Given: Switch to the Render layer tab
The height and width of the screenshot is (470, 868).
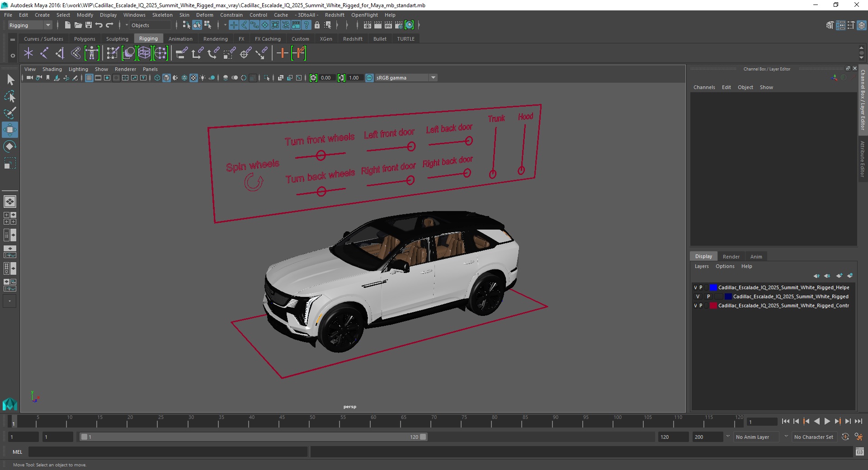Looking at the screenshot, I should (x=731, y=257).
